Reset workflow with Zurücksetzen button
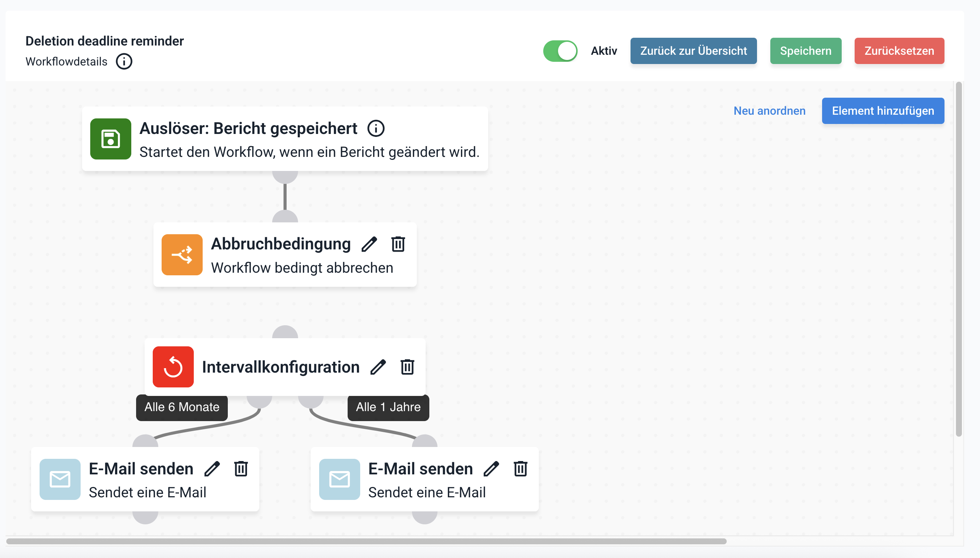Image resolution: width=980 pixels, height=558 pixels. click(899, 51)
